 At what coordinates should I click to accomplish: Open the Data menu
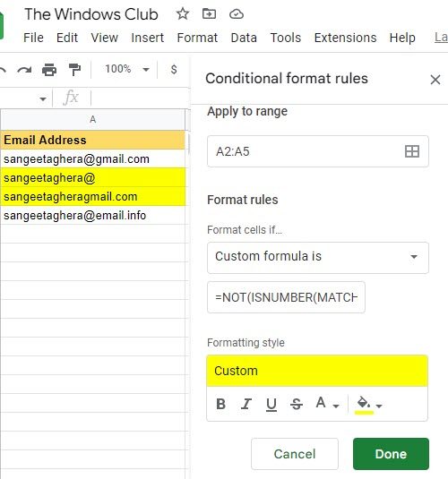(x=244, y=38)
